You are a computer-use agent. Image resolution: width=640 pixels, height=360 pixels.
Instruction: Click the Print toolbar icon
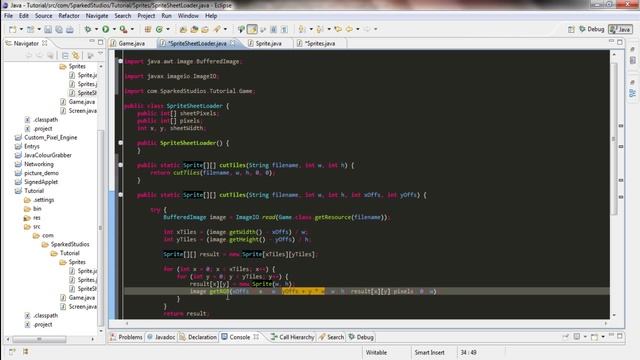pos(70,29)
